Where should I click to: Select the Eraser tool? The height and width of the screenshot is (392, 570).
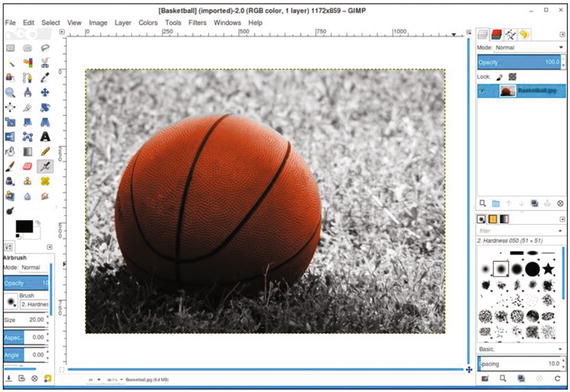click(x=28, y=167)
